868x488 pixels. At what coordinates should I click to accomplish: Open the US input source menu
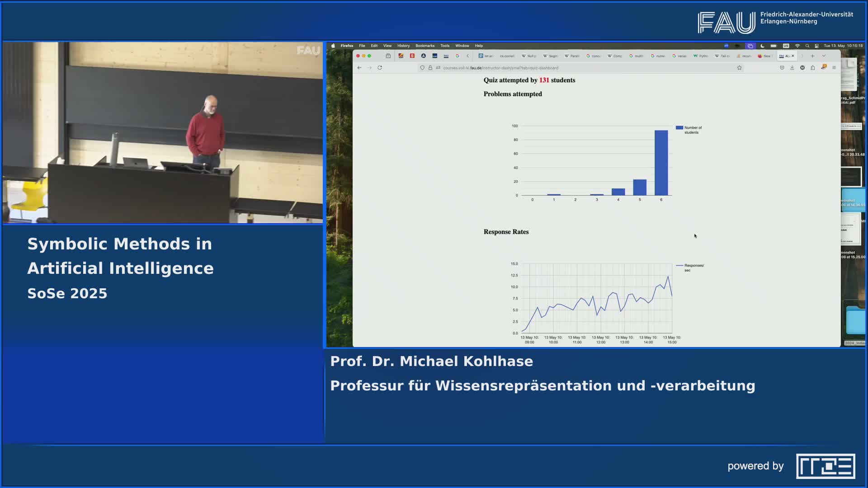coord(786,46)
